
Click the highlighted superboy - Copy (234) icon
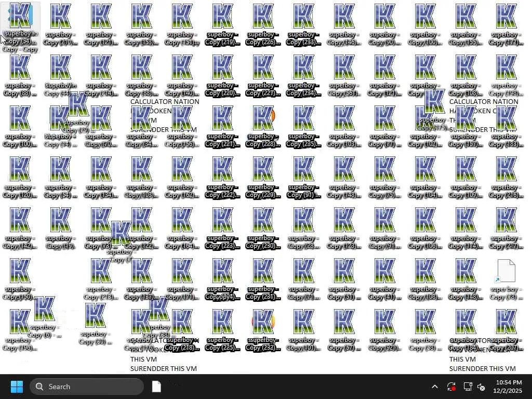tap(303, 75)
